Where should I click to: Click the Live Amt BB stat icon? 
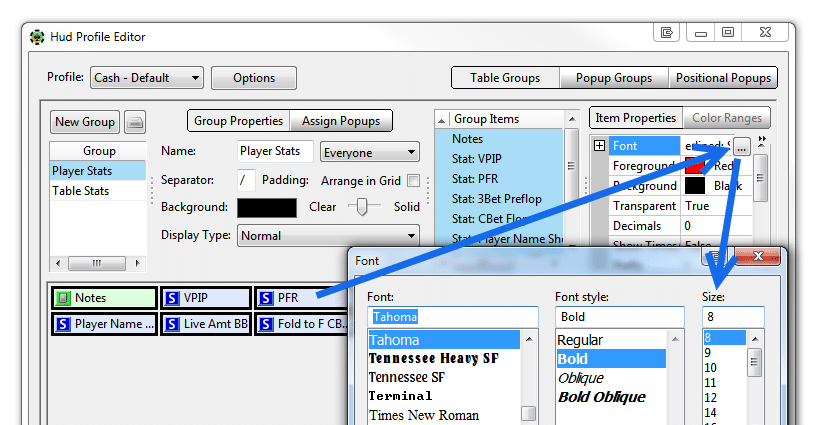point(172,324)
